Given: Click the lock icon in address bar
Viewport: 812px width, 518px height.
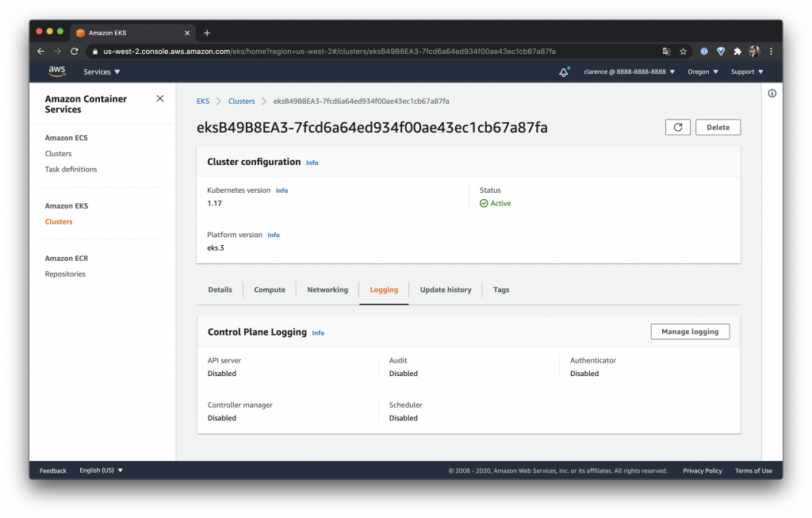Looking at the screenshot, I should point(95,52).
